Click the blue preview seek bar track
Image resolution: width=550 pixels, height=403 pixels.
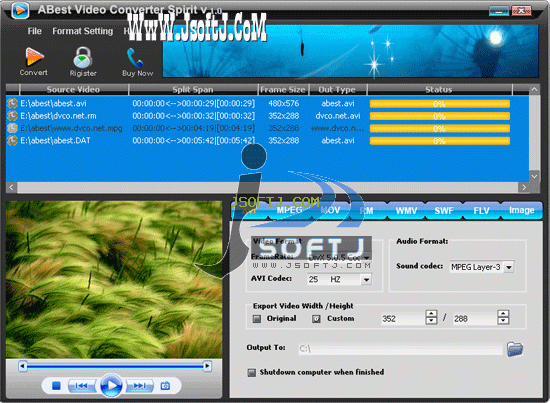point(115,366)
